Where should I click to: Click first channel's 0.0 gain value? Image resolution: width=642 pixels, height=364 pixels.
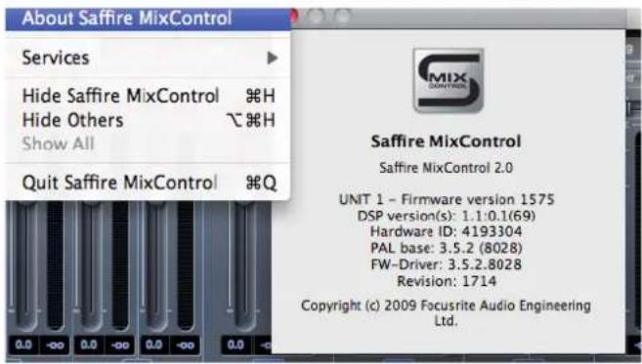pyautogui.click(x=23, y=344)
